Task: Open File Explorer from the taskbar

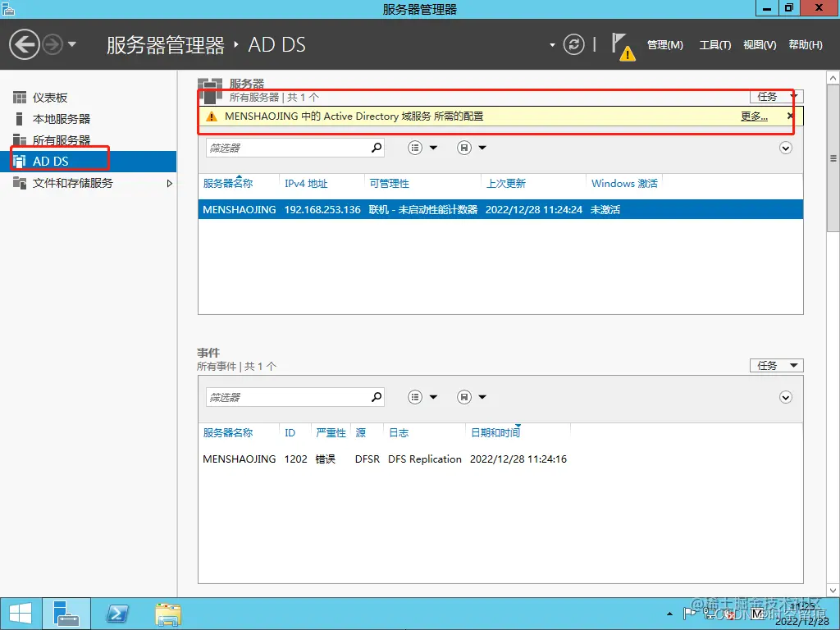Action: coord(168,614)
